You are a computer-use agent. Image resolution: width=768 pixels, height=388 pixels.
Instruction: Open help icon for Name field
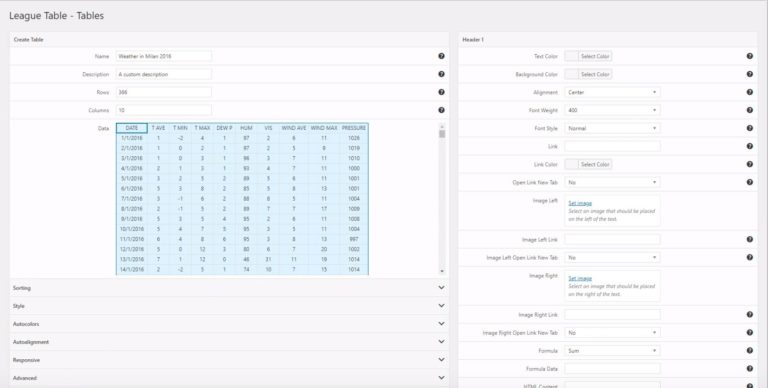pos(441,56)
